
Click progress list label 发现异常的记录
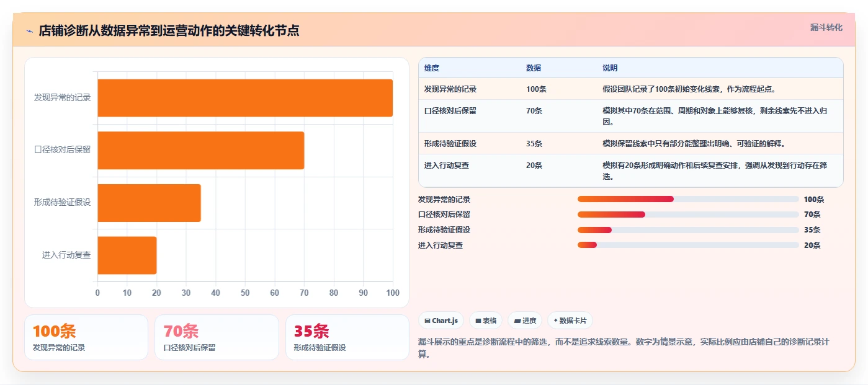pyautogui.click(x=444, y=200)
